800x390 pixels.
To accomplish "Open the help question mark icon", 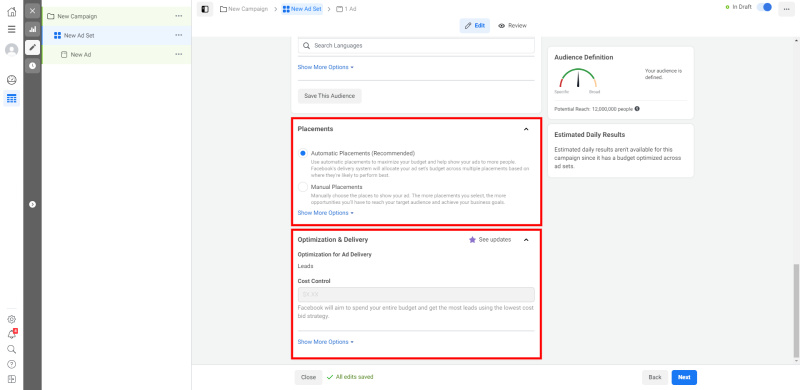I will point(11,364).
